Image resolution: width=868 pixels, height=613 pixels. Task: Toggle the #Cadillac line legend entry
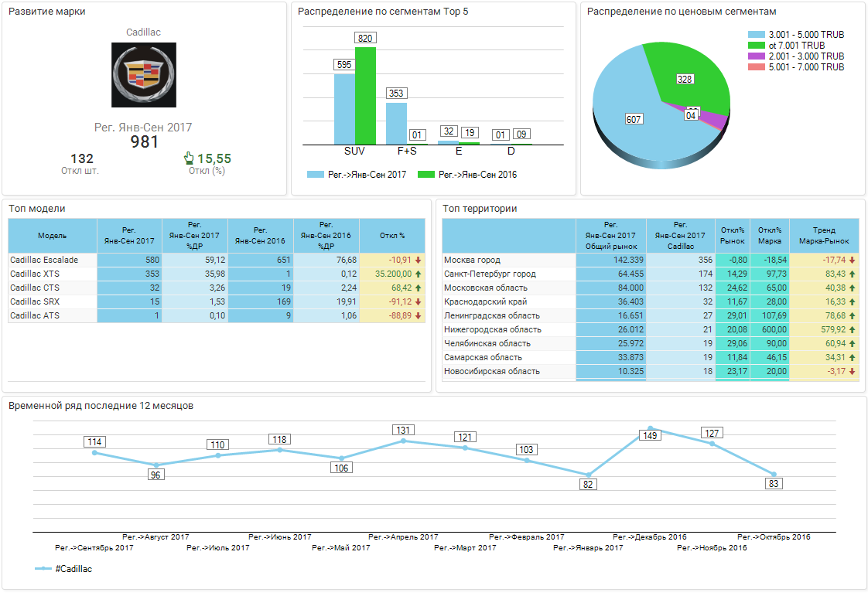63,569
